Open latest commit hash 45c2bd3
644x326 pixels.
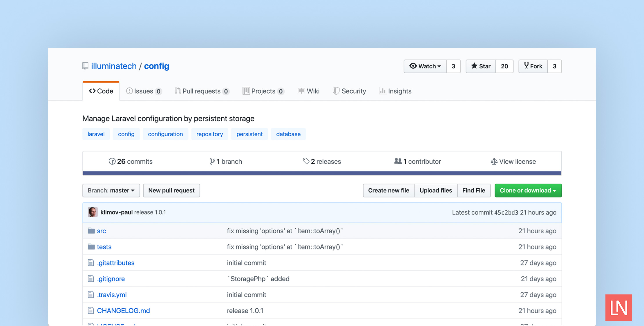(x=506, y=212)
